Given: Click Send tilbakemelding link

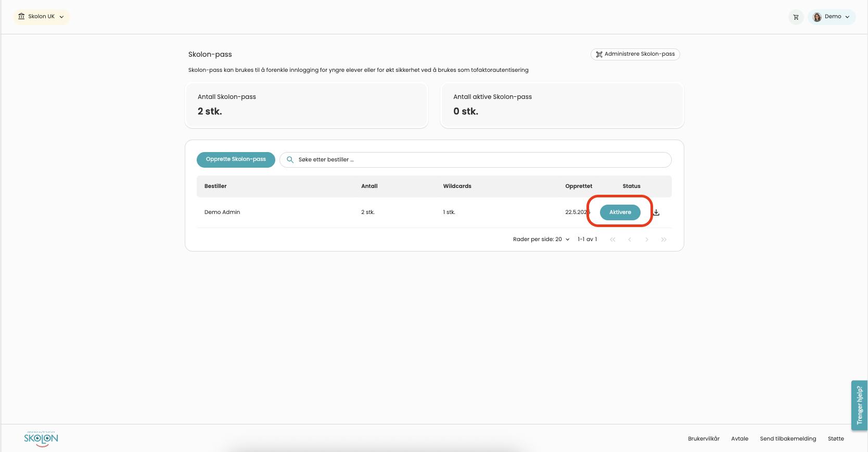Looking at the screenshot, I should (x=788, y=438).
